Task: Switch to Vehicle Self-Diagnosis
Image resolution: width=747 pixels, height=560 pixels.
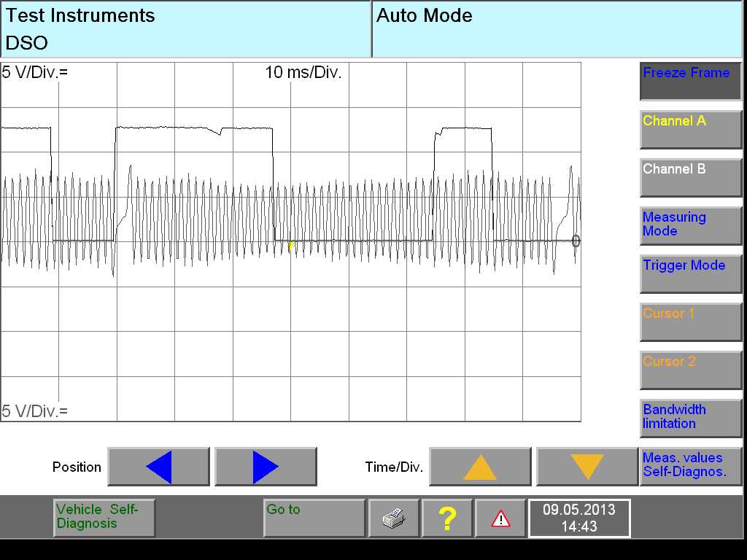Action: point(104,518)
